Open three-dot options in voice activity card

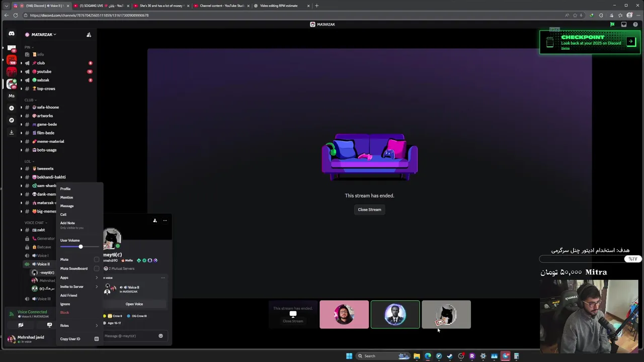pyautogui.click(x=163, y=278)
